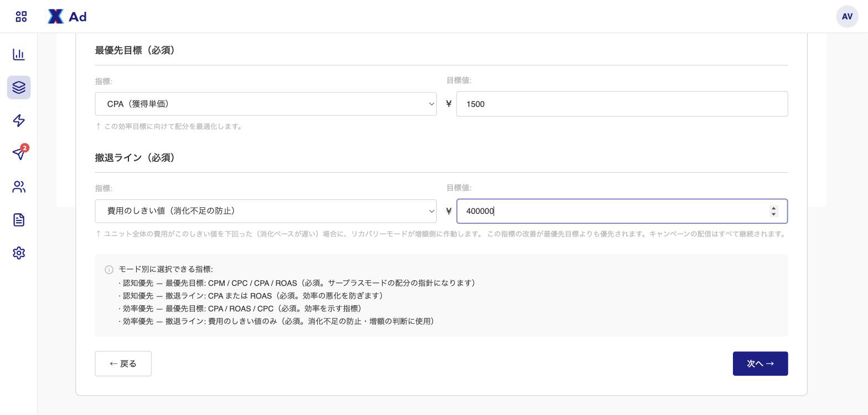Click the ← 戻る button
This screenshot has width=868, height=415.
pos(123,363)
